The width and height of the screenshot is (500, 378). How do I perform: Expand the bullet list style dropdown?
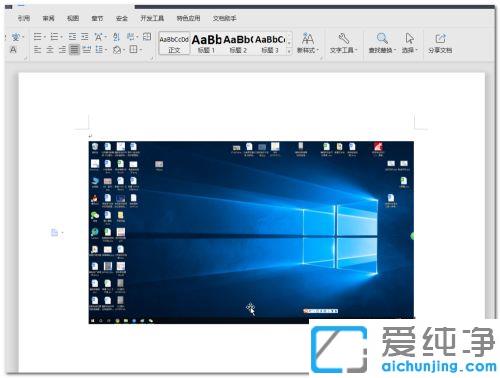(44, 37)
